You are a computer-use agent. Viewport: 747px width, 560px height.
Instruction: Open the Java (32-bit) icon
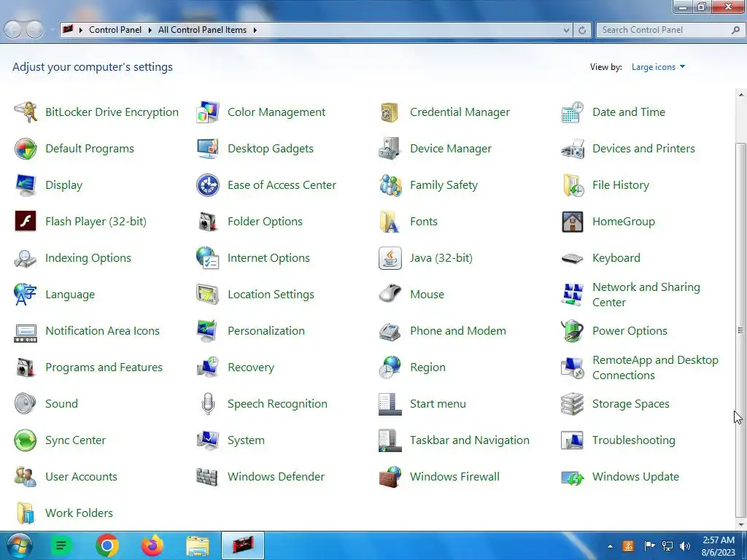tap(390, 258)
